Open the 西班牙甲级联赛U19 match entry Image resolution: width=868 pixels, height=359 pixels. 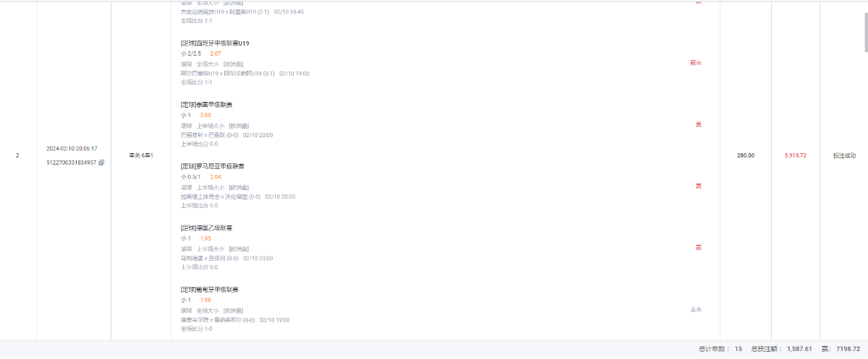coord(215,43)
